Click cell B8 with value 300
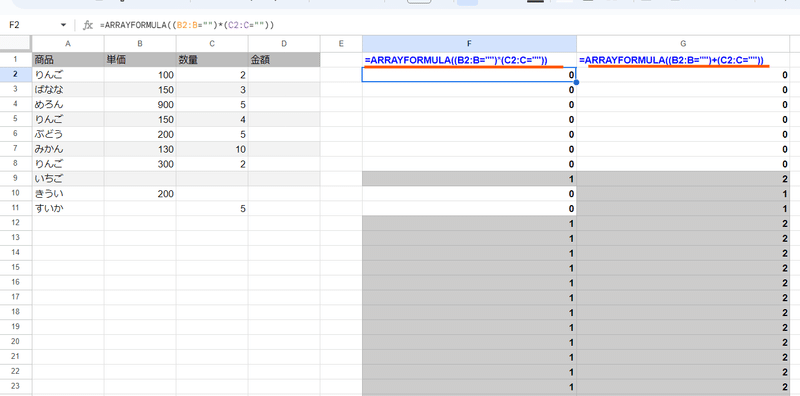Viewport: 800px width, 396px height. (140, 164)
